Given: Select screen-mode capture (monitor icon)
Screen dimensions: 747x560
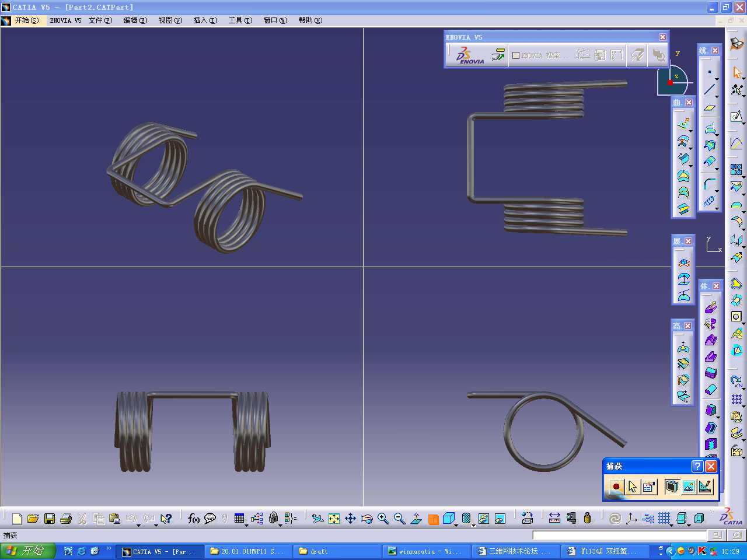Looking at the screenshot, I should click(x=672, y=487).
